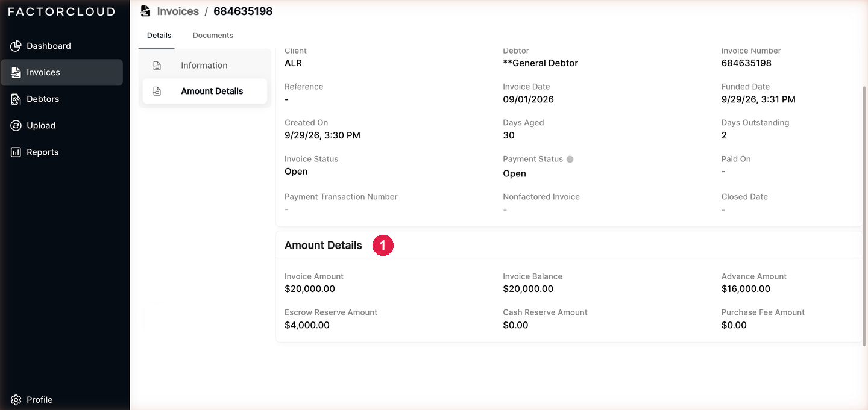Click the Payment Status info icon
This screenshot has width=868, height=410.
click(570, 159)
